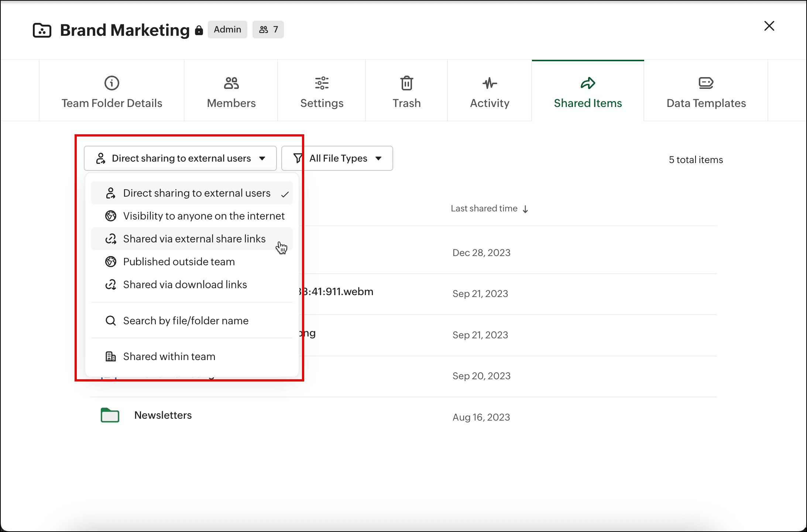807x532 pixels.
Task: Click the Admin role badge
Action: (227, 30)
